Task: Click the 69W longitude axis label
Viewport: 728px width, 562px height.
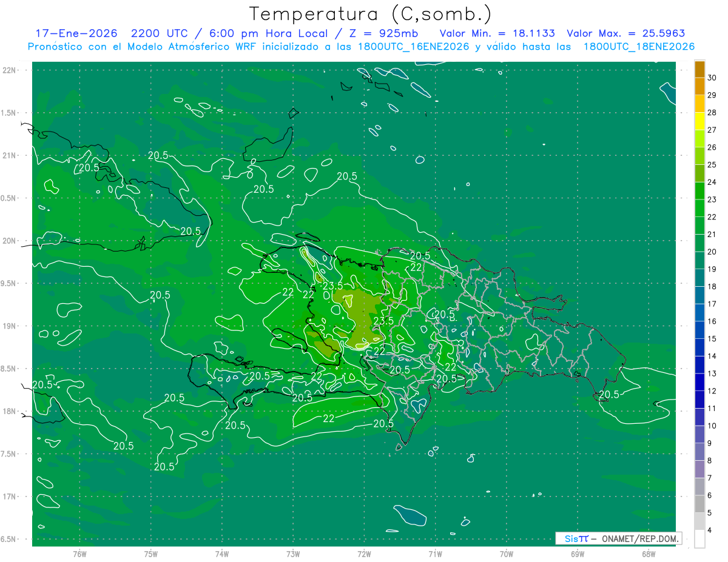Action: pyautogui.click(x=578, y=554)
